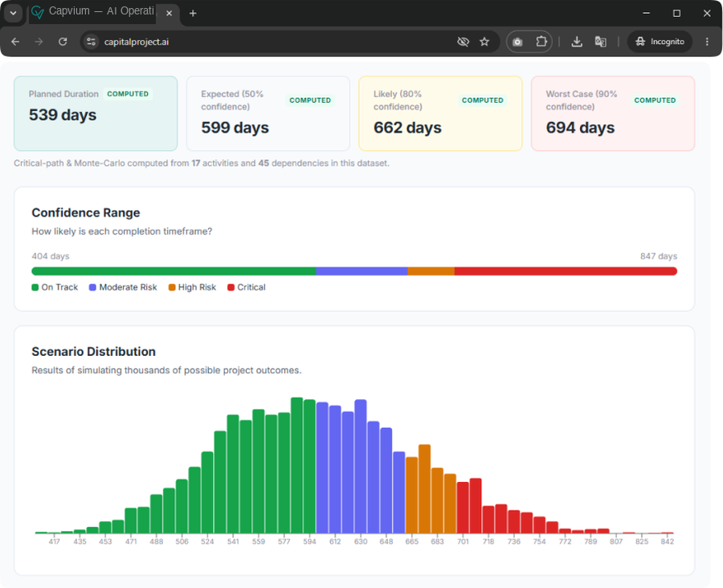This screenshot has width=723, height=588.
Task: Click COMPUTED badge on Worst Case card
Action: click(x=655, y=100)
